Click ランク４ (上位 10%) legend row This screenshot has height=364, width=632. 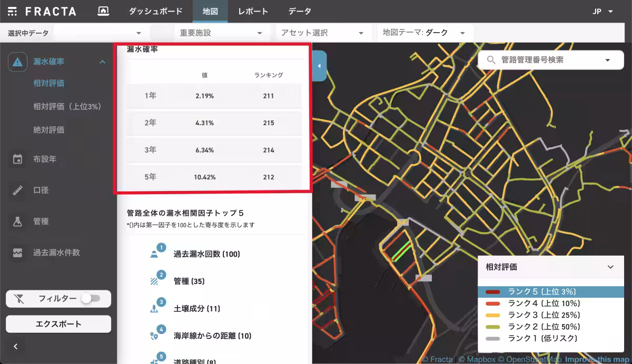coord(551,304)
